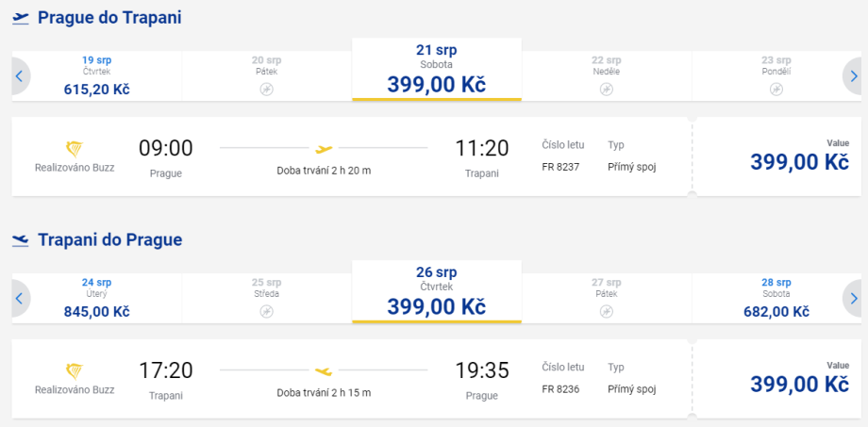Choose the 399,00 Kč Value fare for FR 8237
Screen dimensions: 868x427
799,160
